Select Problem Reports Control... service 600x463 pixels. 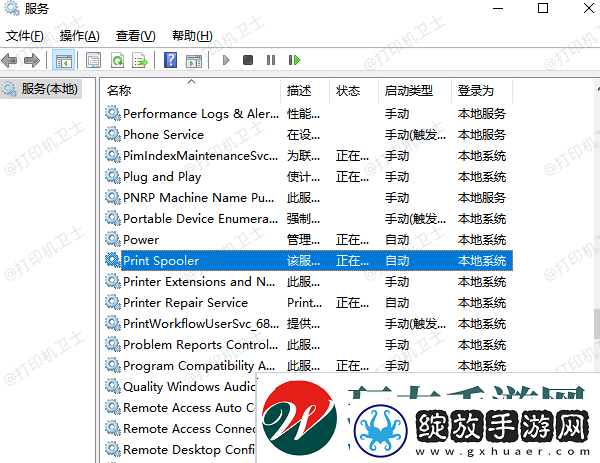pos(308,345)
